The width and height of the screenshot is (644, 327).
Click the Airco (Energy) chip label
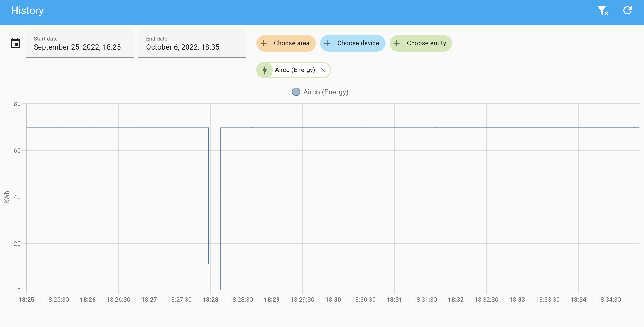click(295, 70)
